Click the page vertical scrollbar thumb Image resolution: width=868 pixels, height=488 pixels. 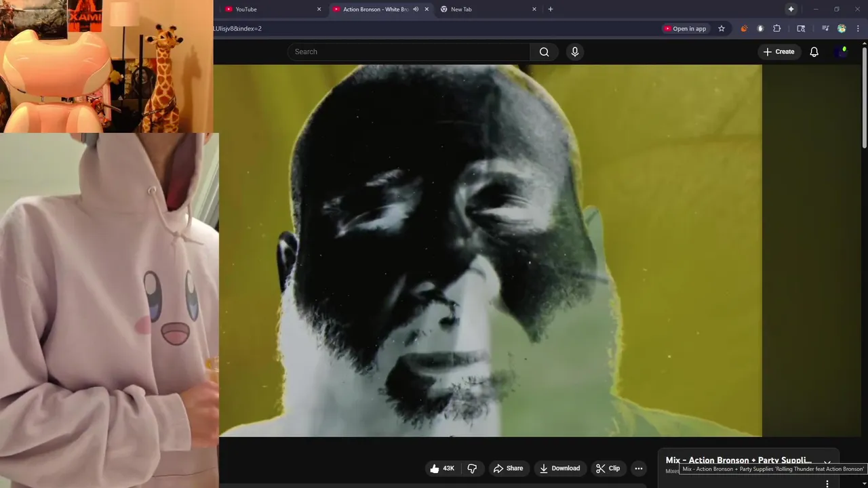click(865, 96)
